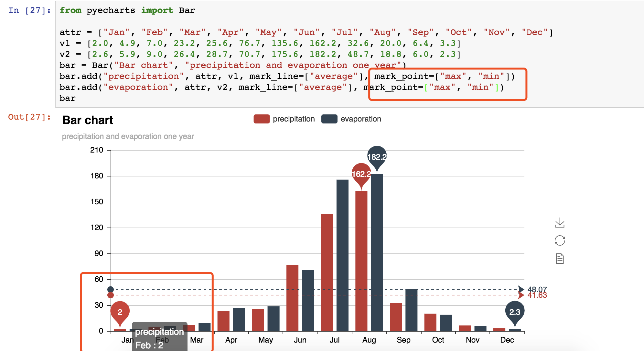Click the download chart as image icon
Screen dimensions: 644x351
[x=560, y=222]
